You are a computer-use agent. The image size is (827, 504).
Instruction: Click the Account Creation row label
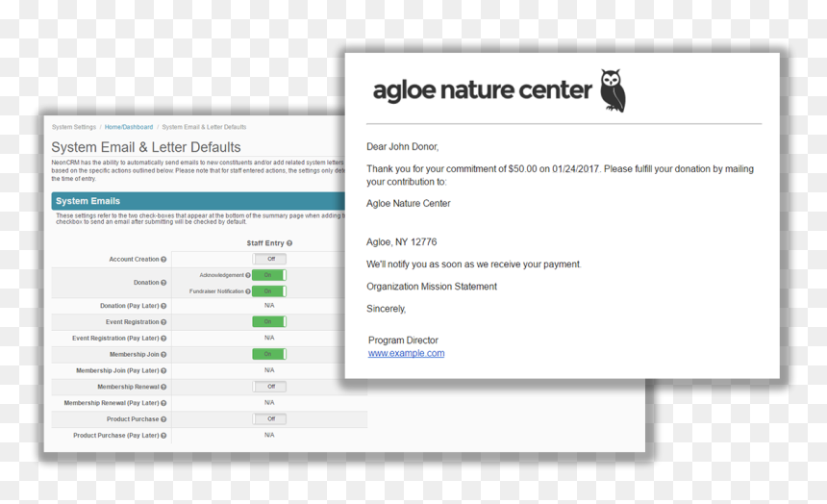click(134, 260)
